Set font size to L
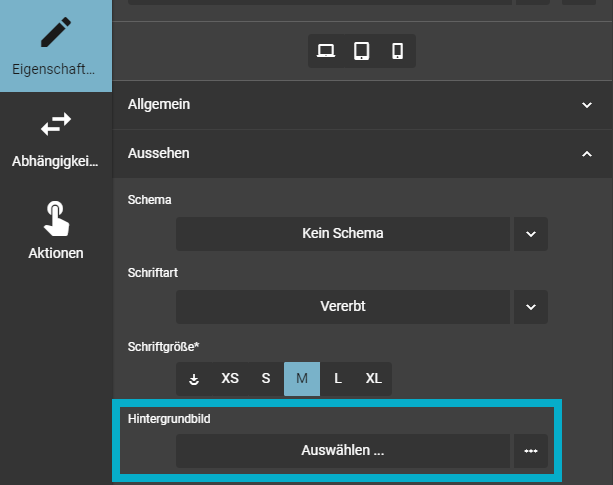The width and height of the screenshot is (613, 485). [338, 379]
